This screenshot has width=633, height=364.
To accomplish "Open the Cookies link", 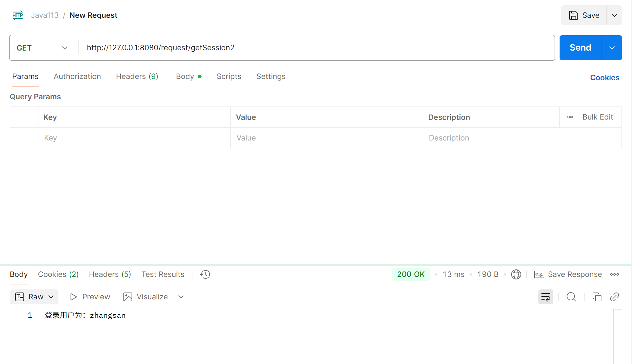I will point(605,78).
